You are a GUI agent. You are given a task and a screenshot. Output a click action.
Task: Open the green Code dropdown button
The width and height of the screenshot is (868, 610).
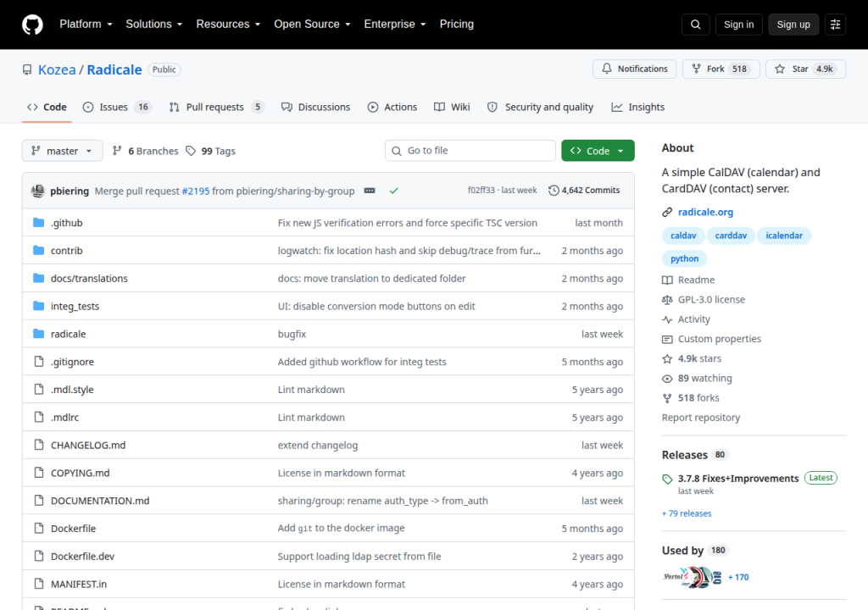pos(598,151)
